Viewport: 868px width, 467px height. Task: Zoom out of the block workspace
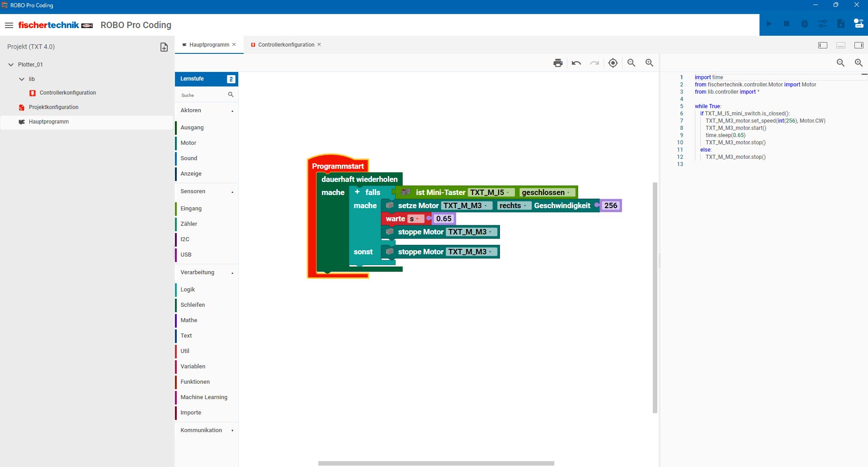pos(631,63)
